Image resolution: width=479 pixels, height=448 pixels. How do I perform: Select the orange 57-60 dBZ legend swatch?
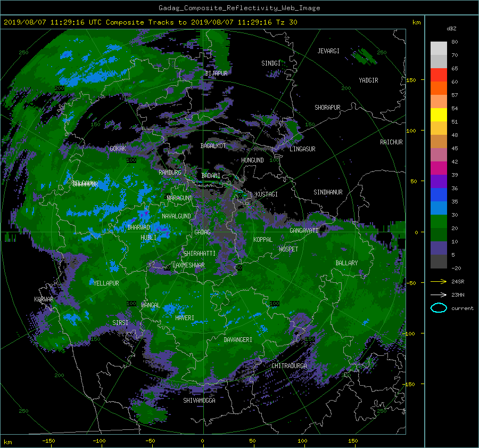tap(439, 88)
